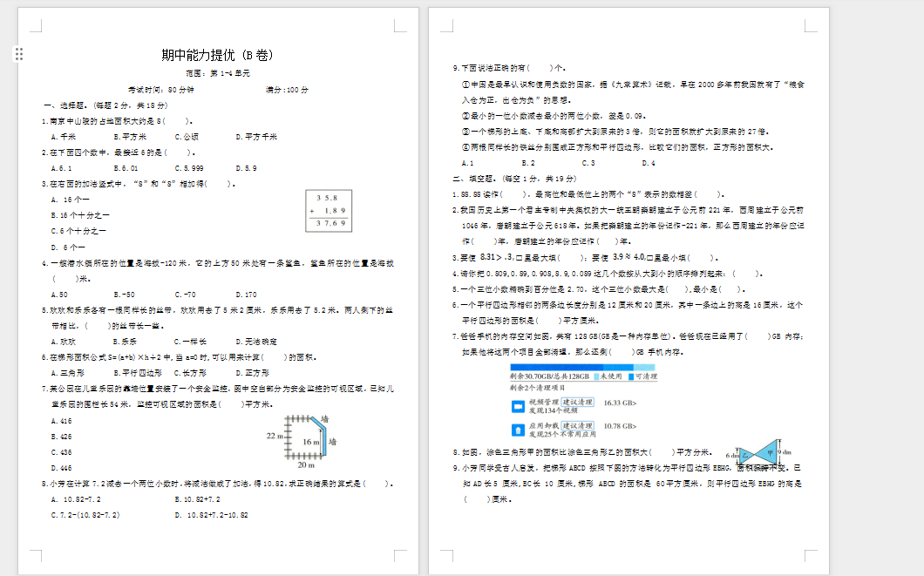This screenshot has width=924, height=576.
Task: Select option B. 平方米 in question 1
Action: pyautogui.click(x=130, y=137)
